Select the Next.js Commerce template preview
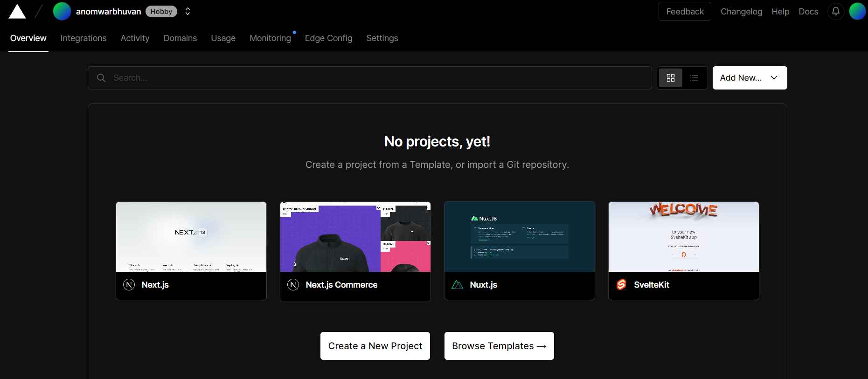The width and height of the screenshot is (868, 379). pyautogui.click(x=355, y=237)
